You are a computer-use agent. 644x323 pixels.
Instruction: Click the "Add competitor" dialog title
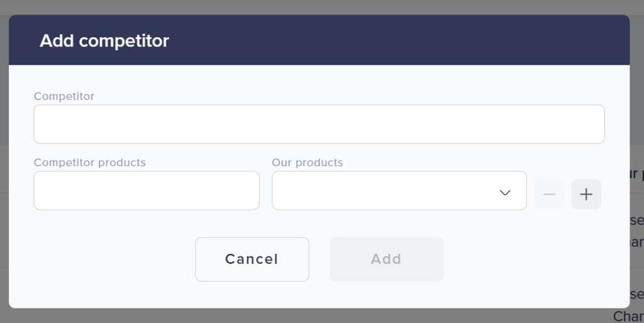point(104,41)
